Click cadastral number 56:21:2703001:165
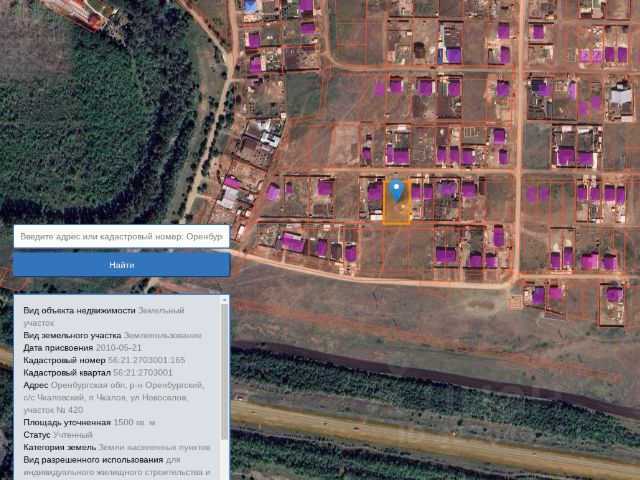Viewport: 640px width, 480px height. pyautogui.click(x=147, y=360)
